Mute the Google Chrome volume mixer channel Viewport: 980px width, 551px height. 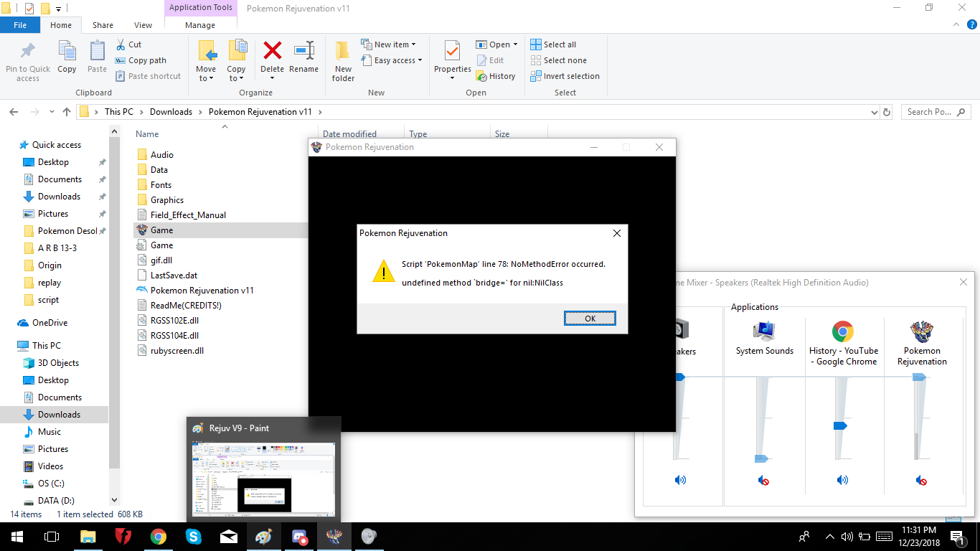(842, 480)
